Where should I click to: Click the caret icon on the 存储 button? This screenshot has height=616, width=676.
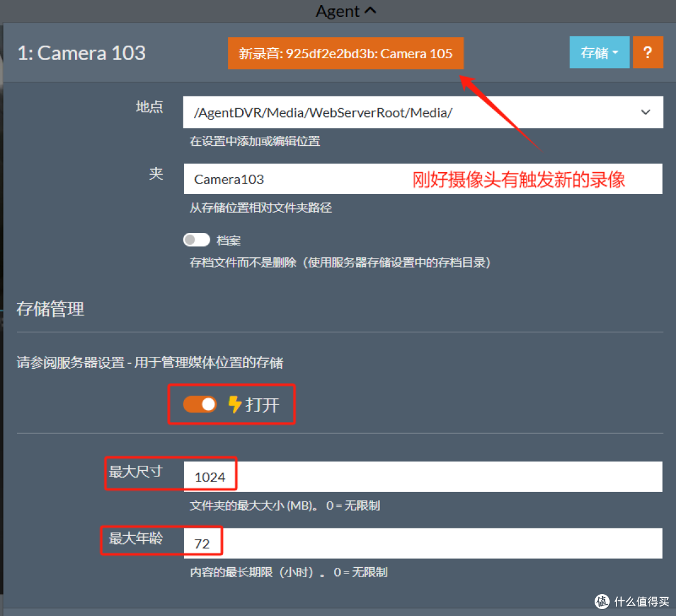(x=616, y=53)
